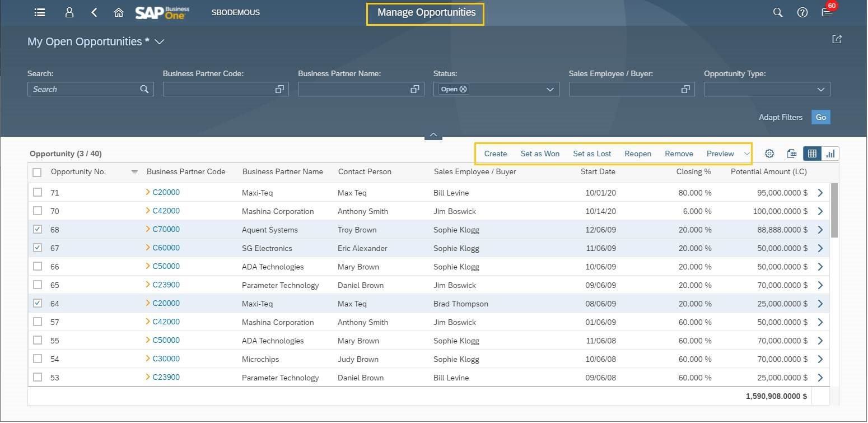Open business partner C20000 in row 64
868x423 pixels.
tap(166, 303)
